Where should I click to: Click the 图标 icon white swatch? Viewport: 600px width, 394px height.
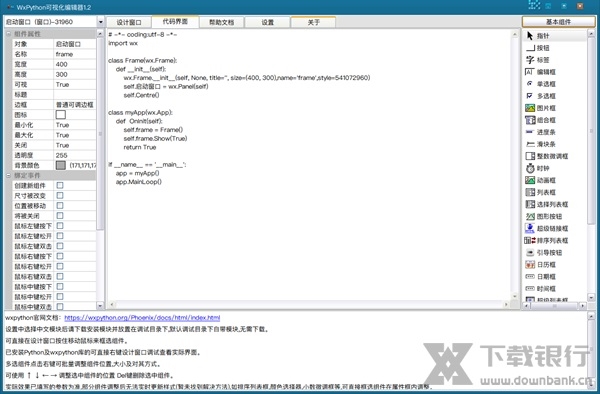[x=61, y=115]
